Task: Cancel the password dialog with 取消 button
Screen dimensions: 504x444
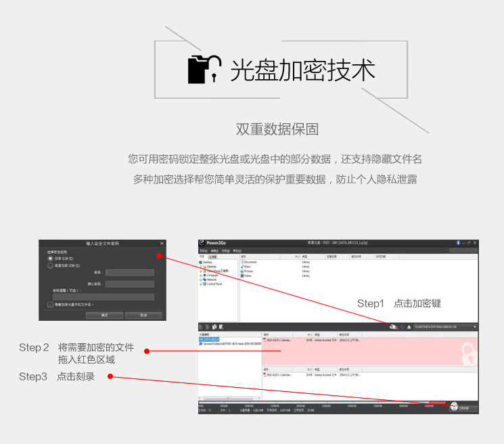Action: point(143,315)
